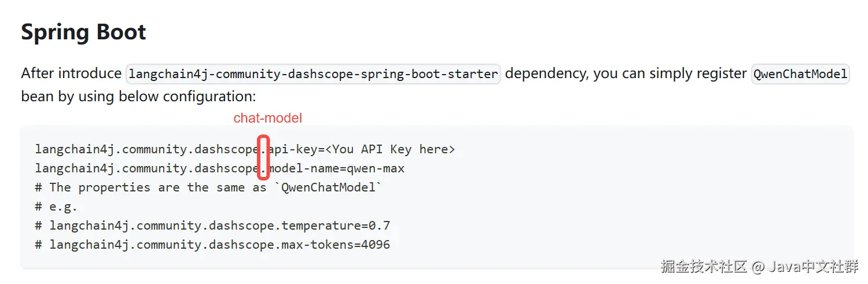Screen dimensions: 868x284
Task: Select the QwenChatModel inline code in the paragraph
Action: coord(800,74)
